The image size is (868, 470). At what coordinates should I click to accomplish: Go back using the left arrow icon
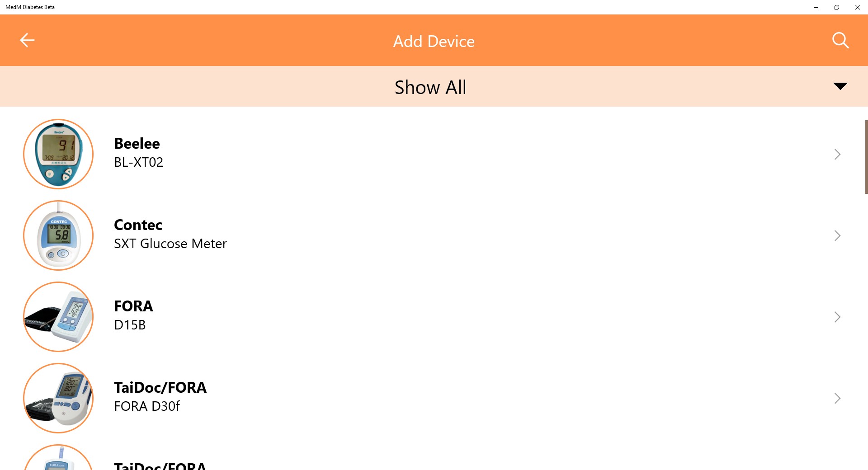tap(27, 40)
